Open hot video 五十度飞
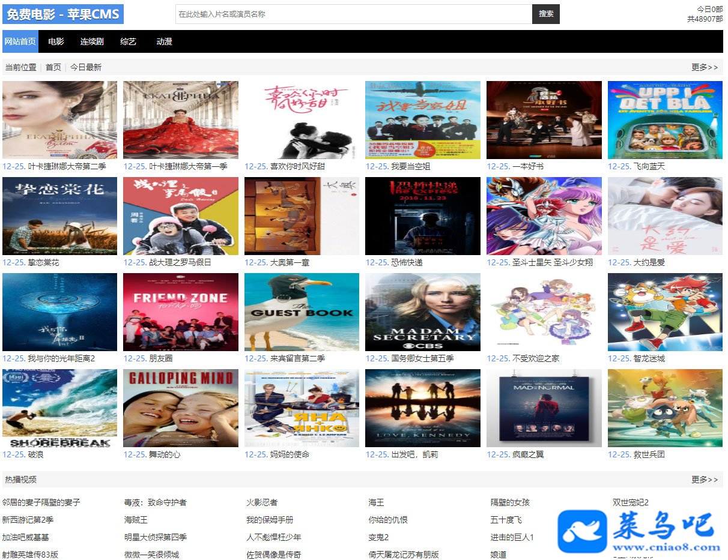This screenshot has width=728, height=560. pyautogui.click(x=506, y=520)
